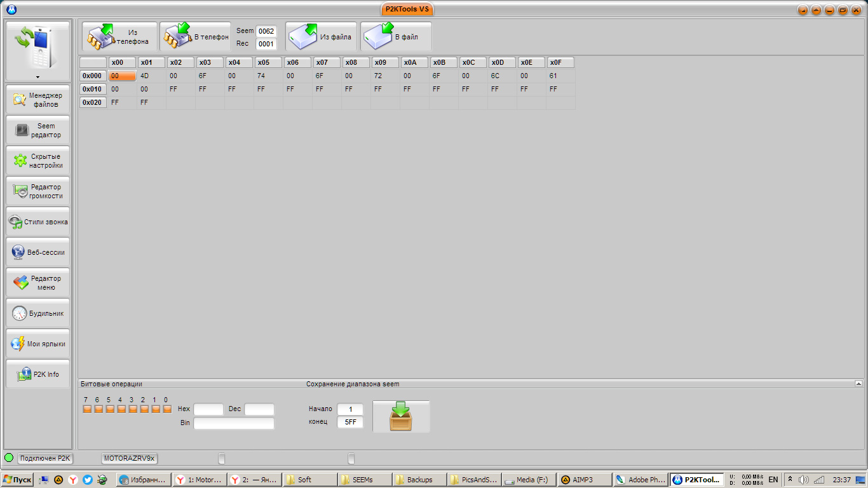Toggle bit 0 box
Viewport: 868px width, 488px height.
tap(167, 409)
